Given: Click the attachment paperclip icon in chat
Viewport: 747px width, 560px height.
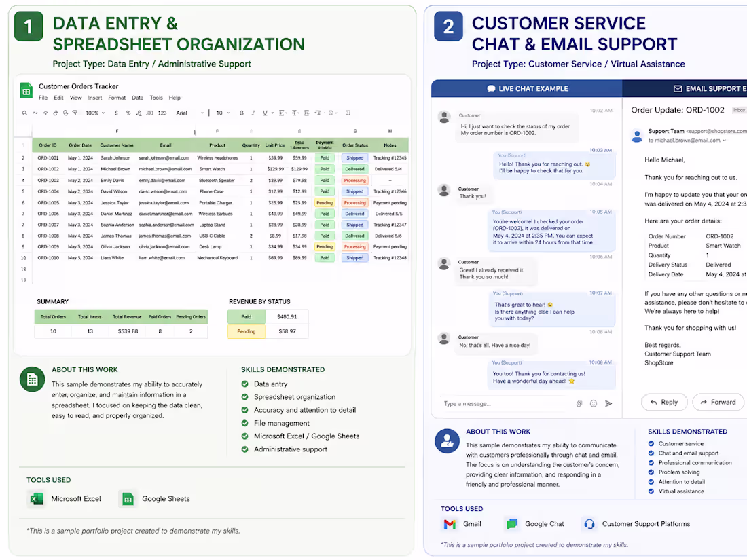Looking at the screenshot, I should (x=579, y=403).
